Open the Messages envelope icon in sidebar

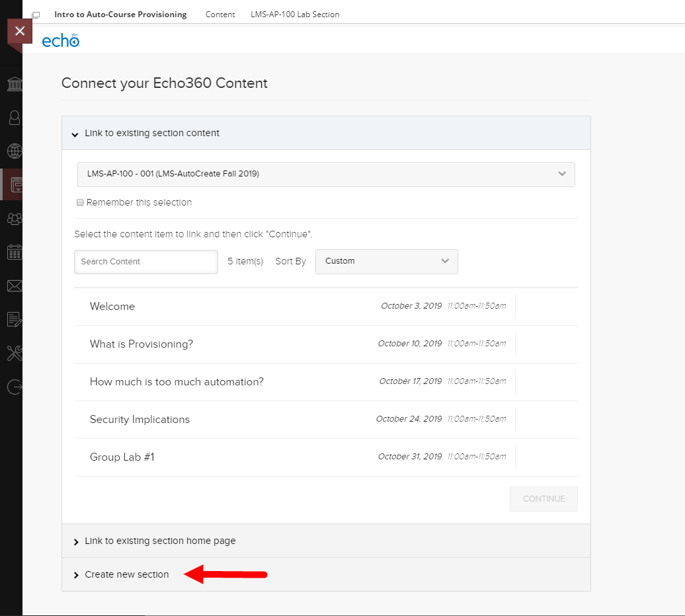pos(15,286)
